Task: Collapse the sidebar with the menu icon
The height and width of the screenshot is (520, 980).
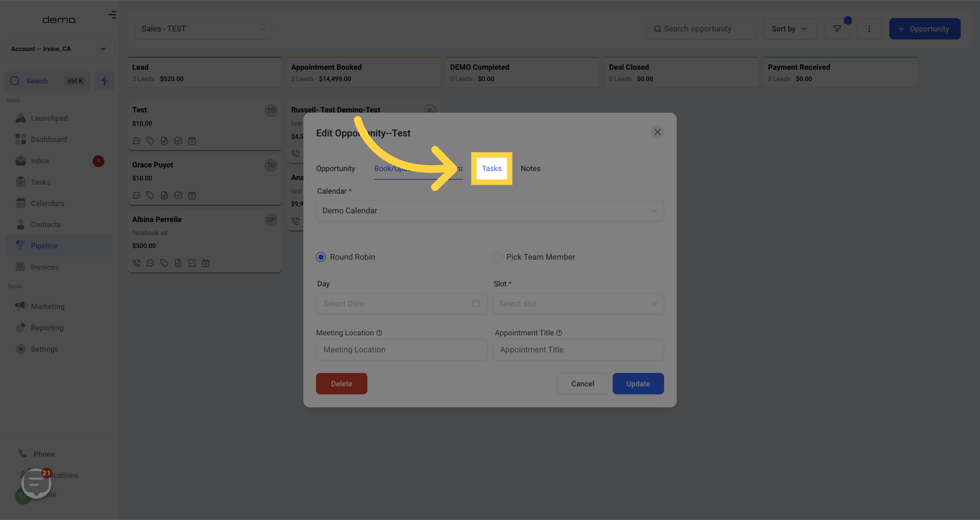Action: 112,15
